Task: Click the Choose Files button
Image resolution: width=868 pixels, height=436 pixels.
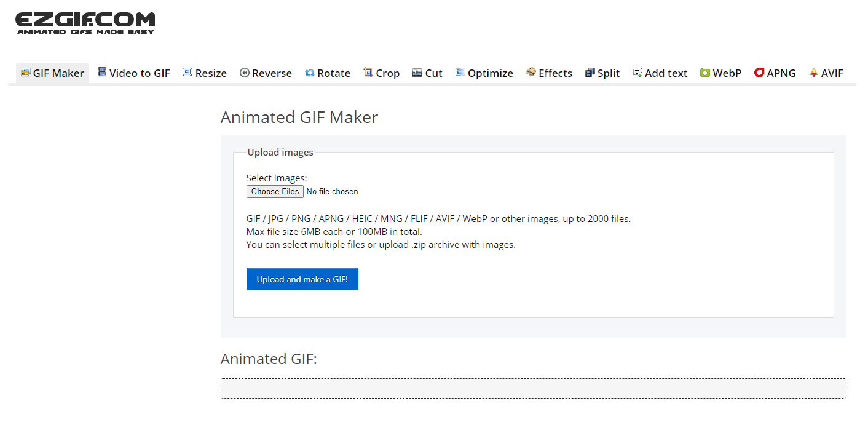Action: click(x=275, y=192)
